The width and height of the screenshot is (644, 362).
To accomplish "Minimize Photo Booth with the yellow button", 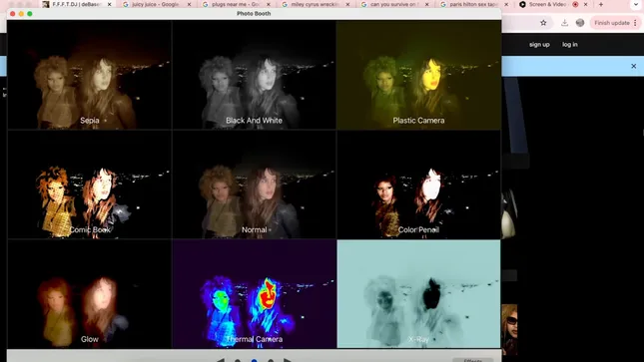I will click(x=21, y=14).
